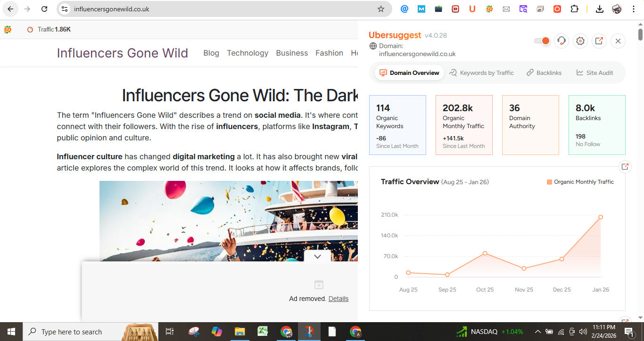This screenshot has height=341, width=644.
Task: Click the Backlinks 8.0k card
Action: click(x=597, y=125)
